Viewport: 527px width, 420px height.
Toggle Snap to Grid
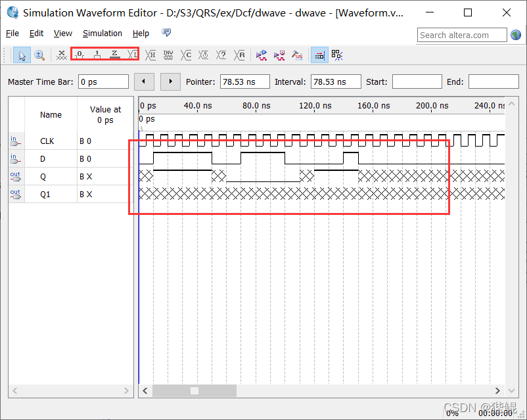coord(319,55)
